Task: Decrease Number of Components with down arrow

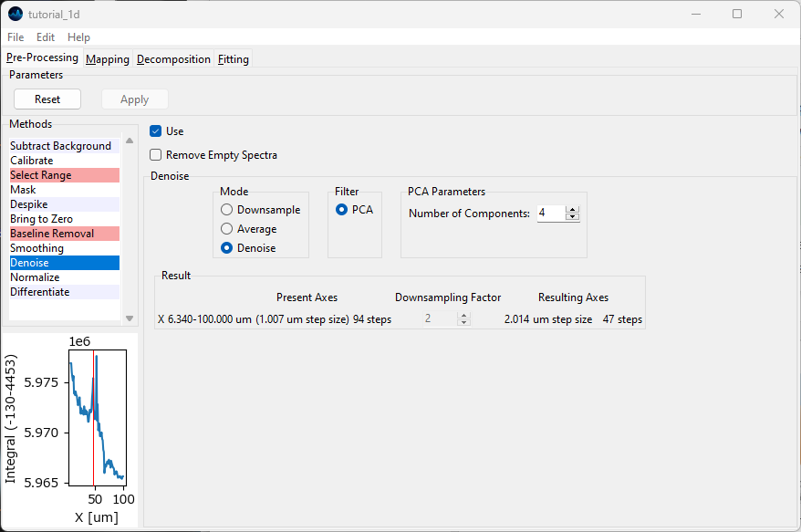Action: coord(572,217)
